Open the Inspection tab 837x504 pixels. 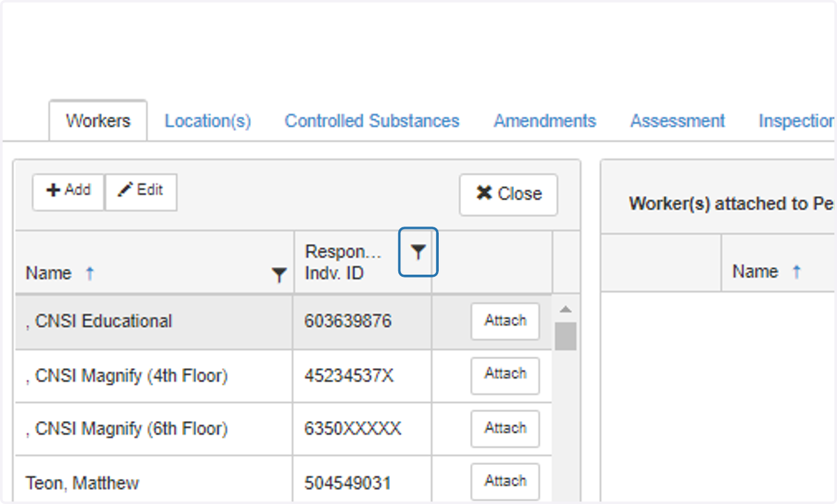tap(797, 121)
